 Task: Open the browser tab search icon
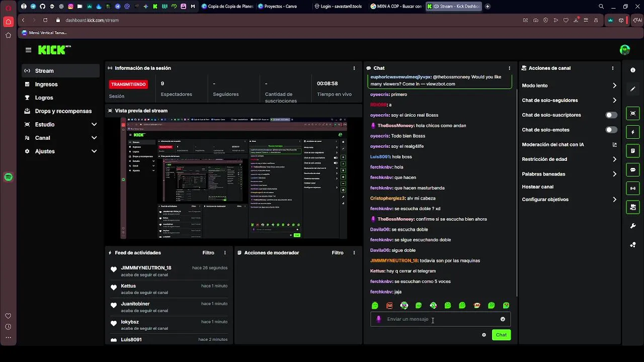601,7
